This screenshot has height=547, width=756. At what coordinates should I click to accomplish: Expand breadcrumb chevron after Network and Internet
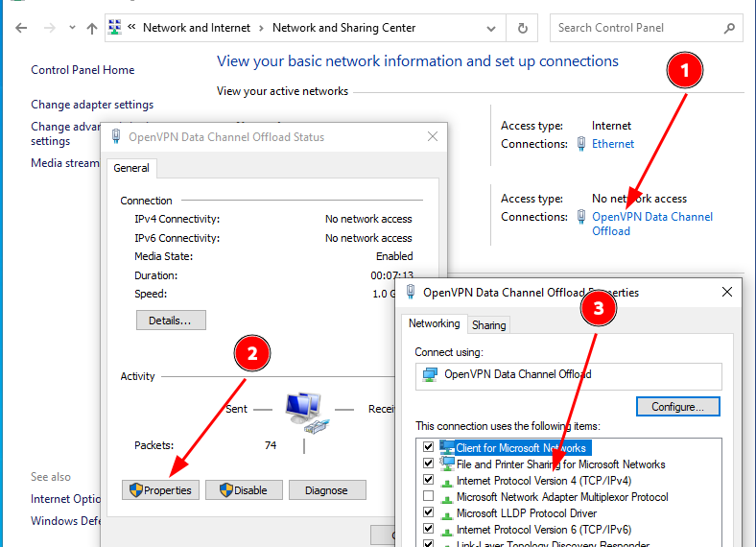coord(261,29)
